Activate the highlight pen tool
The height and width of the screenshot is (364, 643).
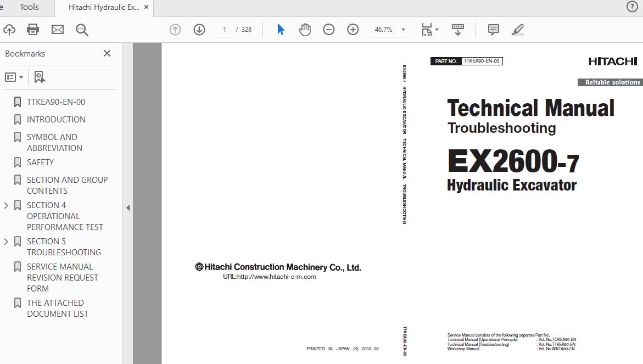pyautogui.click(x=518, y=30)
